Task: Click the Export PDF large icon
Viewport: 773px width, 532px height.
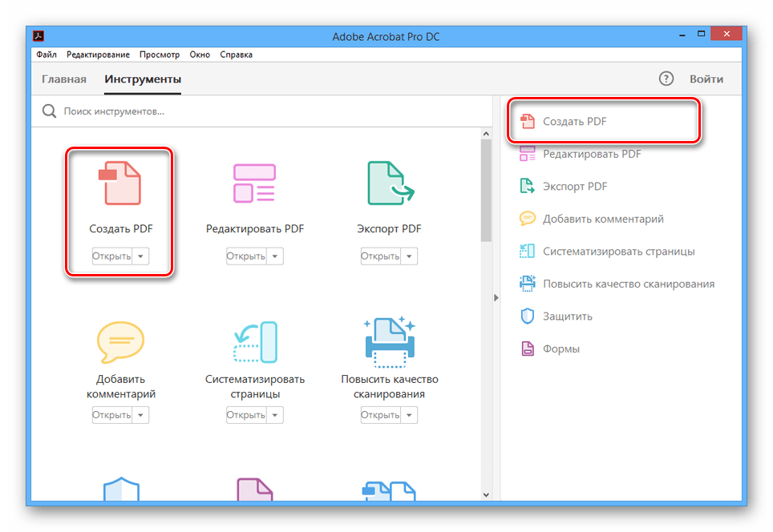Action: (x=389, y=183)
